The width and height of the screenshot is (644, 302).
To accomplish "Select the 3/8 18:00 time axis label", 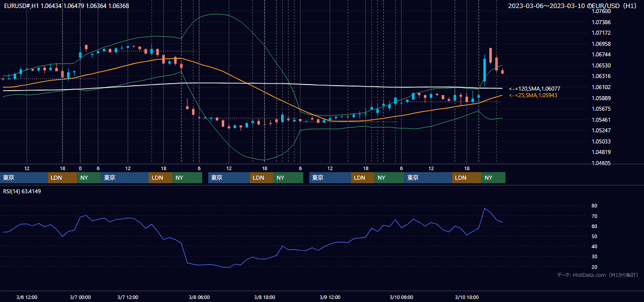I will [265, 297].
